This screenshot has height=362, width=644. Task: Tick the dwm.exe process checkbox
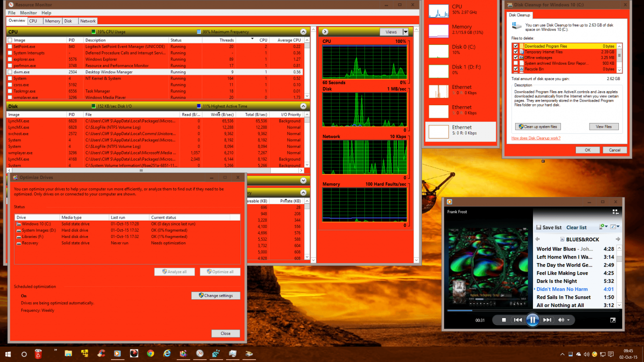click(10, 72)
